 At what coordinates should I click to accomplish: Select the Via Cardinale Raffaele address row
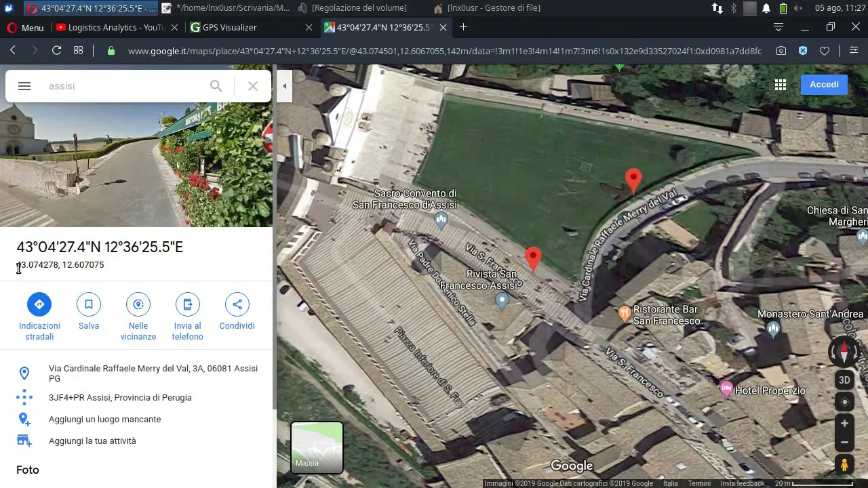click(136, 373)
